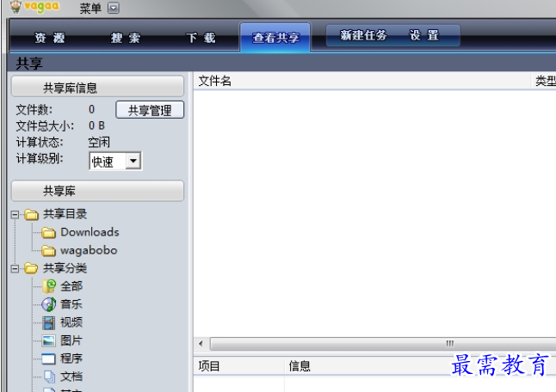Click the Downloads folder icon

[48, 233]
